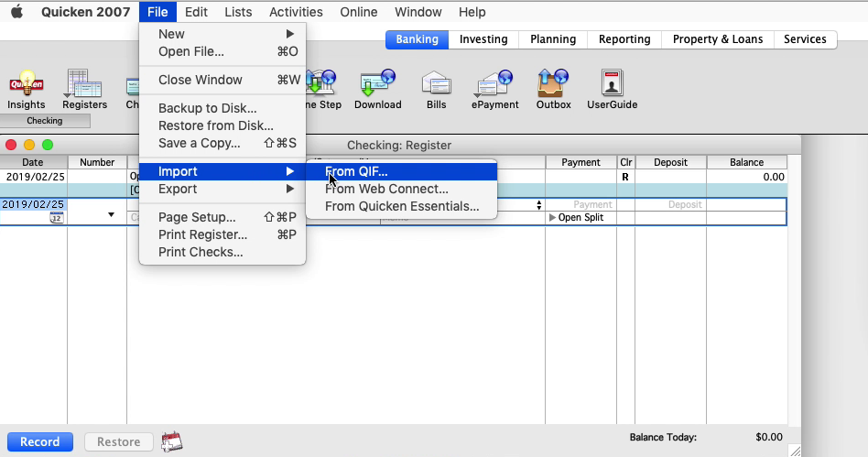Expand the Export submenu
The width and height of the screenshot is (868, 457).
tap(222, 189)
